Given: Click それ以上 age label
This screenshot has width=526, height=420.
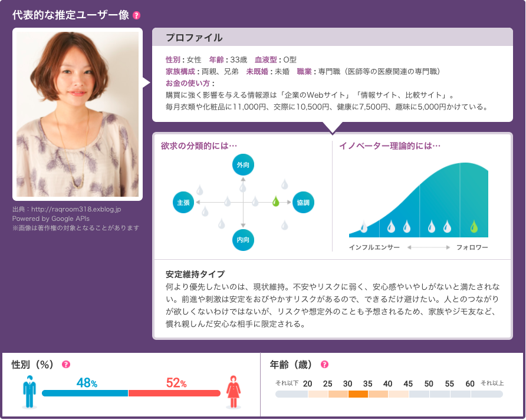Looking at the screenshot, I should point(492,383).
